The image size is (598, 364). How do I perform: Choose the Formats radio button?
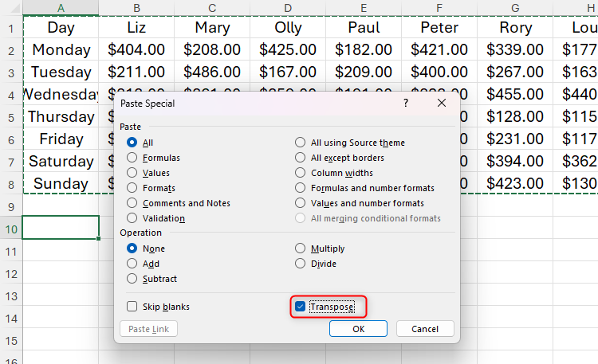click(x=132, y=188)
